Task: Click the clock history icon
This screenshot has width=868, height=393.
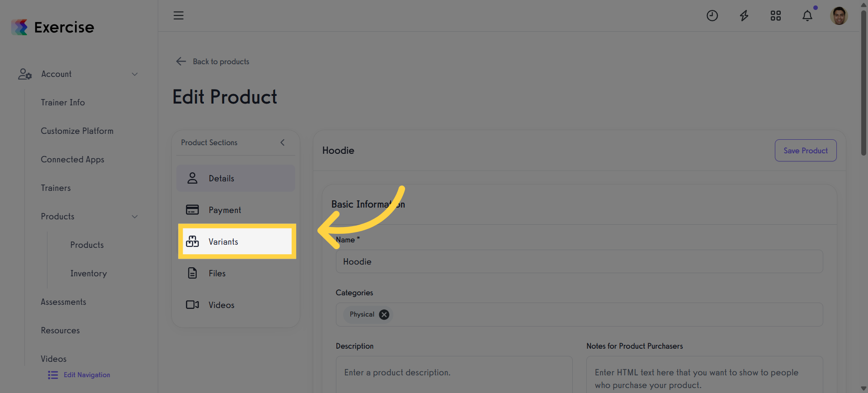Action: pyautogui.click(x=712, y=16)
